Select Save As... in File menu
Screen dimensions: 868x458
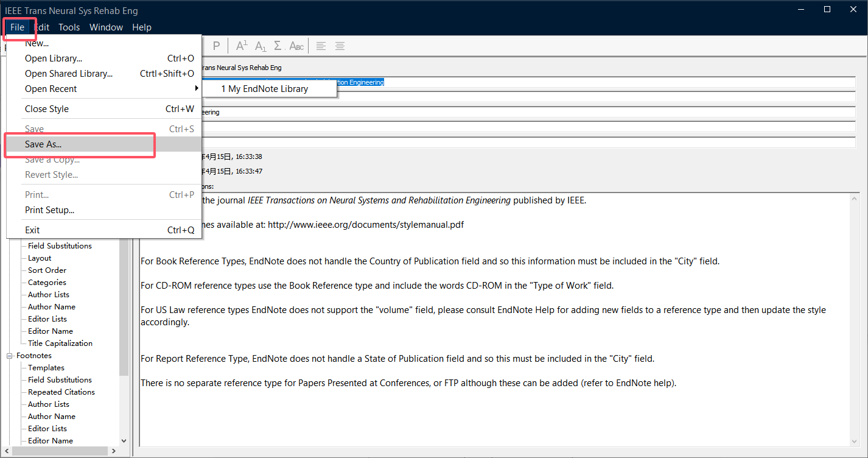click(x=103, y=144)
